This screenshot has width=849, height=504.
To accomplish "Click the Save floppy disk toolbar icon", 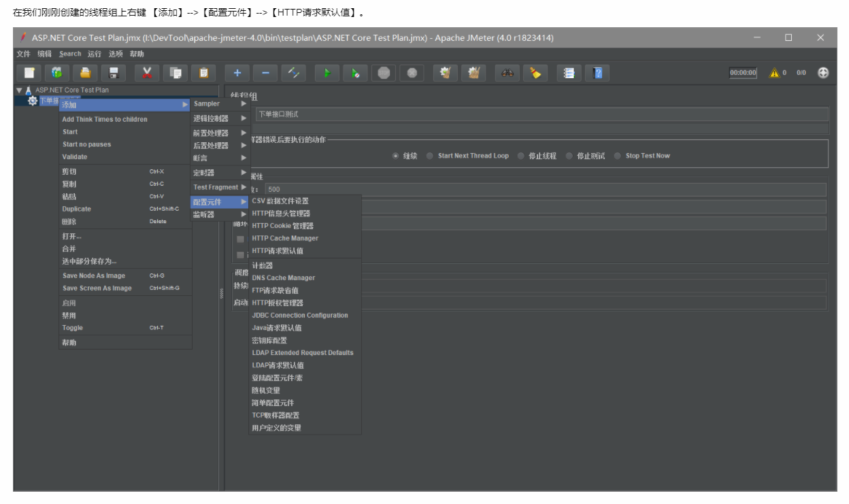I will tap(114, 73).
